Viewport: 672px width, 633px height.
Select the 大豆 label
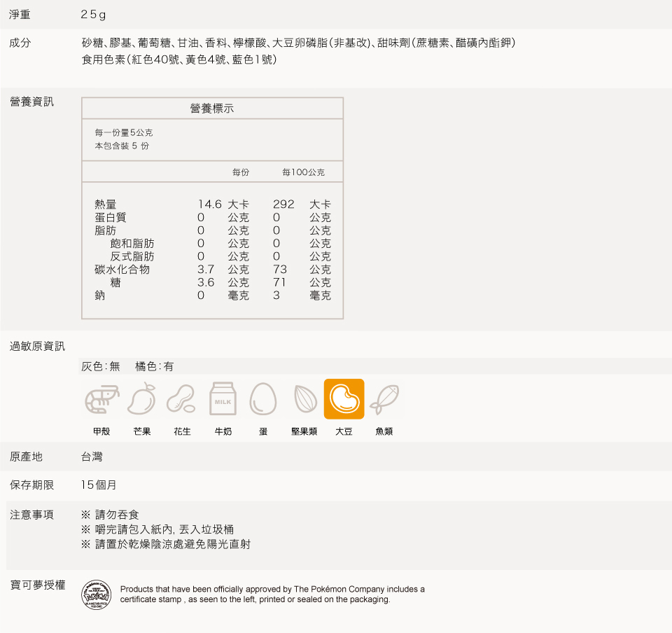(344, 431)
